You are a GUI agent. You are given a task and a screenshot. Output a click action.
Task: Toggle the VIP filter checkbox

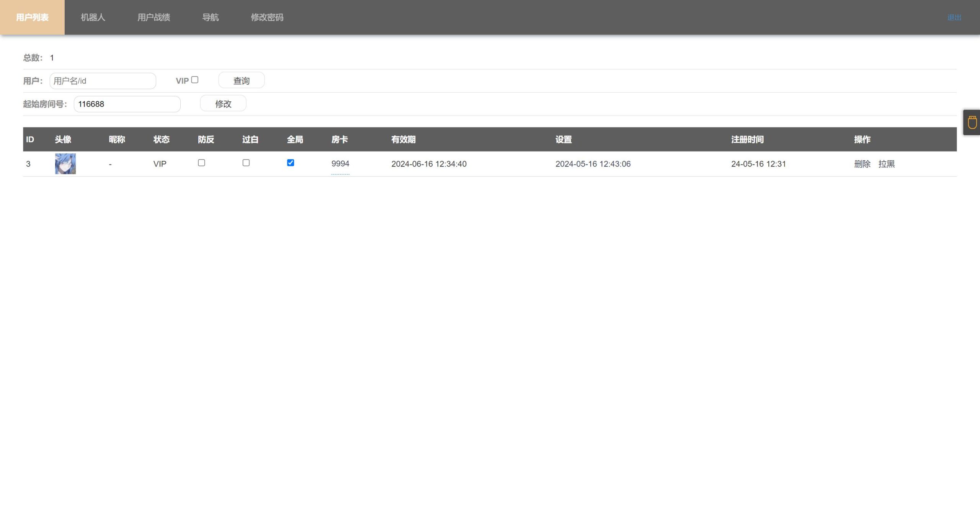tap(195, 80)
